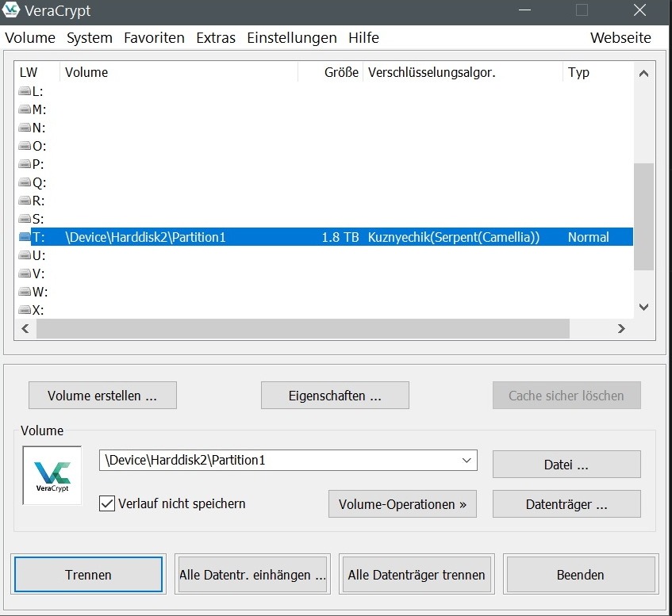Open the Extras menu
Screen dimensions: 672x616
216,38
